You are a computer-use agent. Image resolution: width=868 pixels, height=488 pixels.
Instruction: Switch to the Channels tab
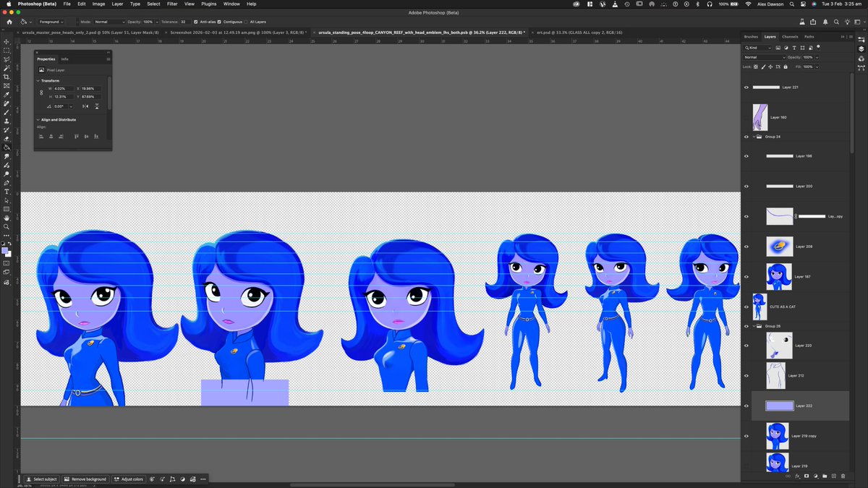click(791, 37)
